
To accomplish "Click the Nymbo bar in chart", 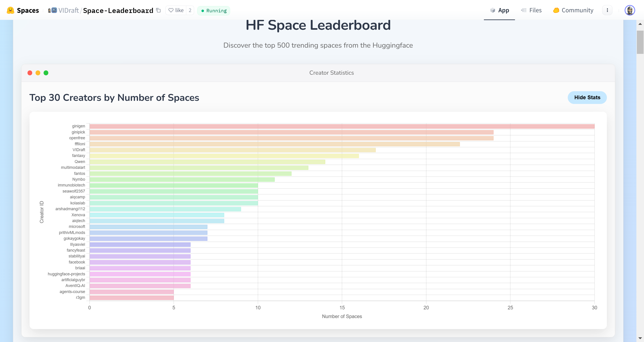I will (182, 179).
